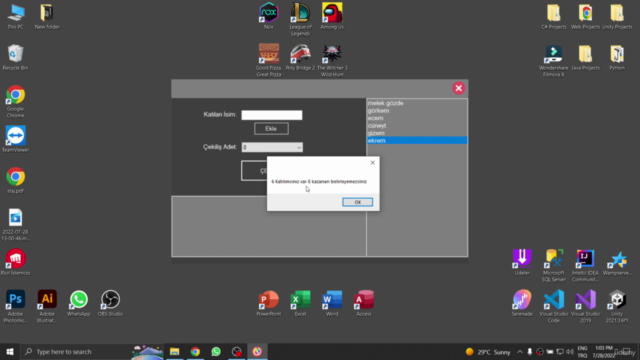
Task: Open This PC desktop icon
Action: tap(16, 17)
